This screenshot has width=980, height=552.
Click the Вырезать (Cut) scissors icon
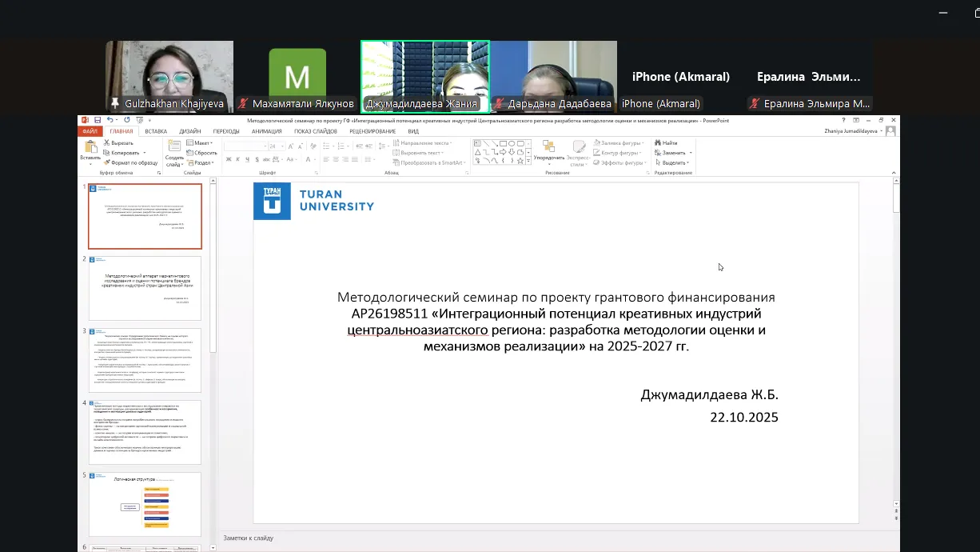(x=106, y=143)
